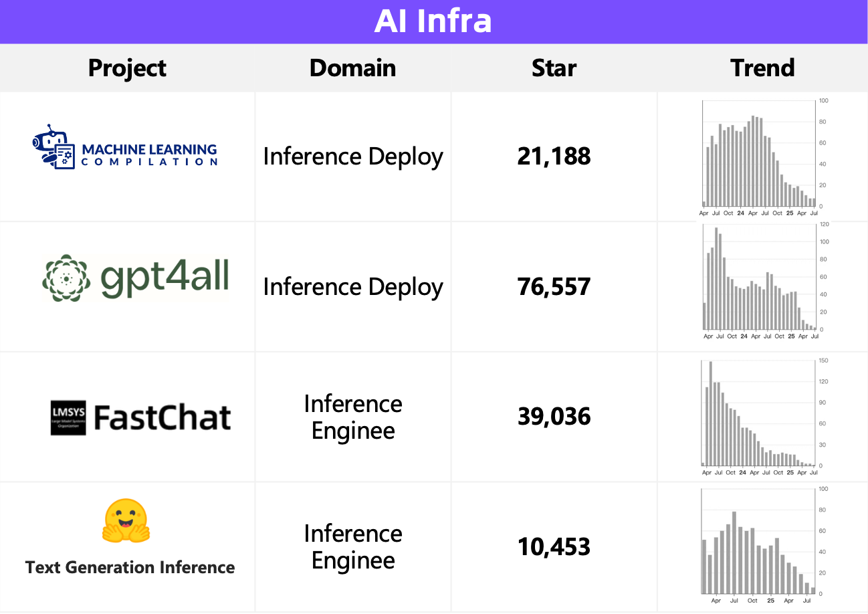The image size is (868, 614).
Task: Select the Project column header
Action: (127, 68)
